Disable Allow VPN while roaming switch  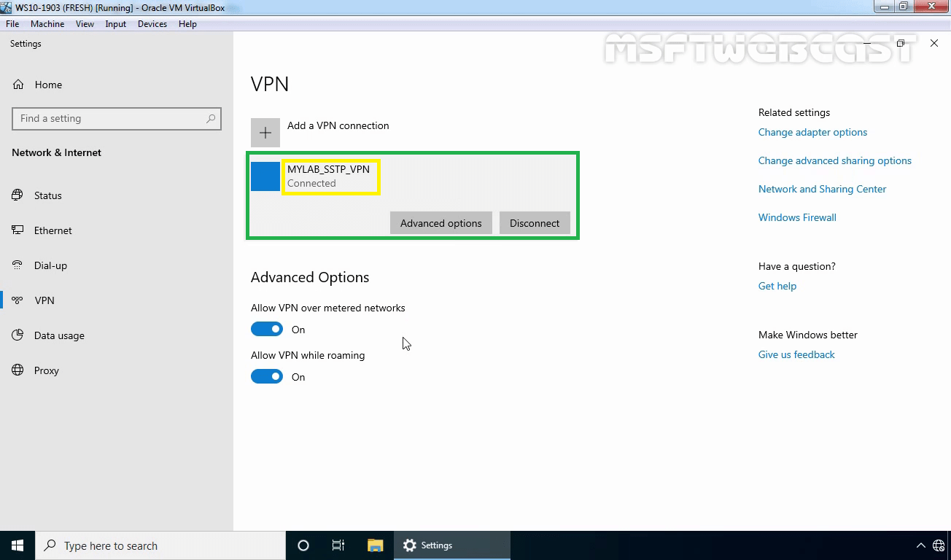(267, 377)
